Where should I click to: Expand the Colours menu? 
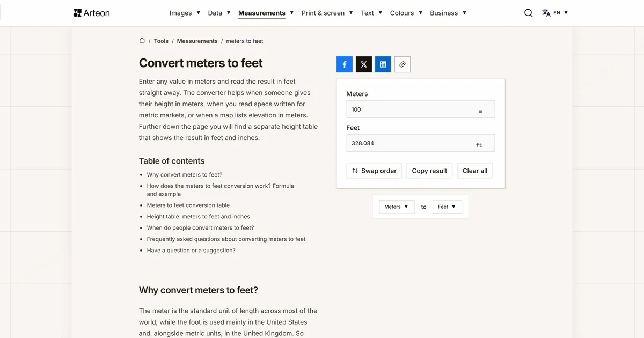tap(406, 13)
